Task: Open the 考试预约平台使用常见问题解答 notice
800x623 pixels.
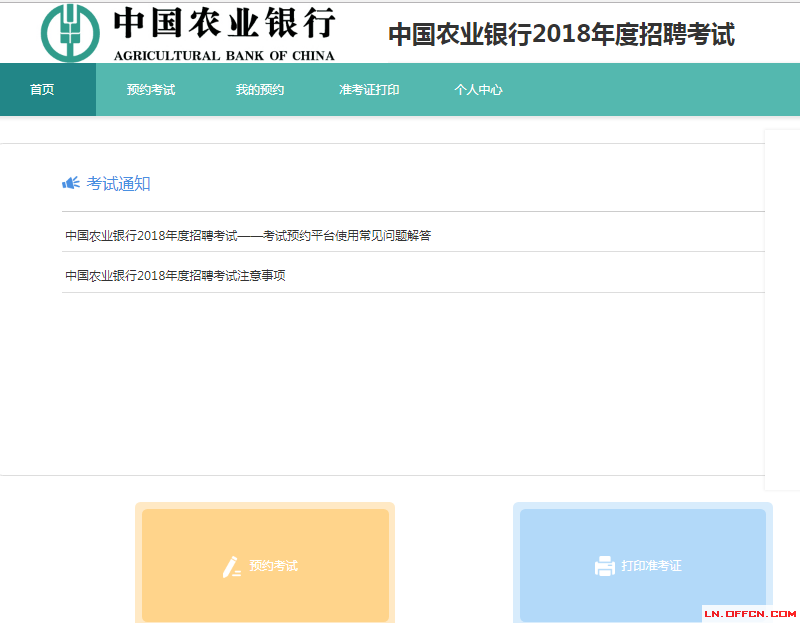Action: click(x=248, y=235)
